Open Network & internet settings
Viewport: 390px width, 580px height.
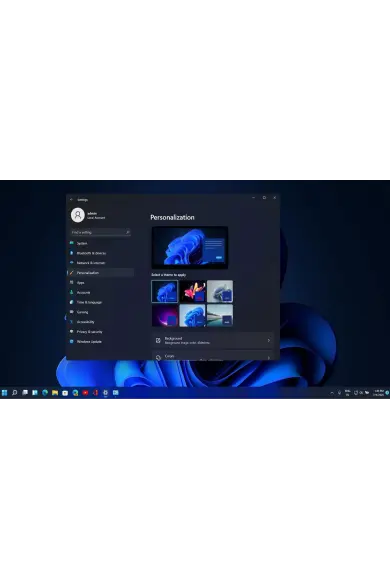click(100, 263)
